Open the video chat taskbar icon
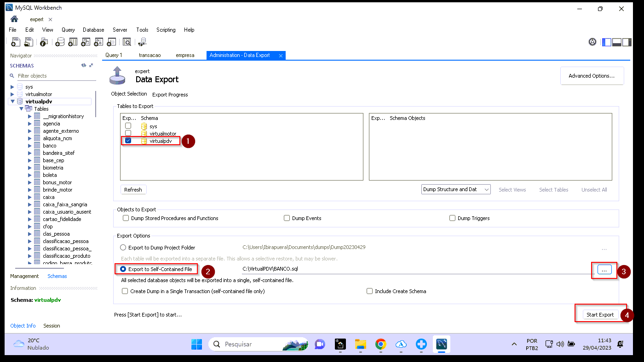The height and width of the screenshot is (362, 644). (x=320, y=344)
